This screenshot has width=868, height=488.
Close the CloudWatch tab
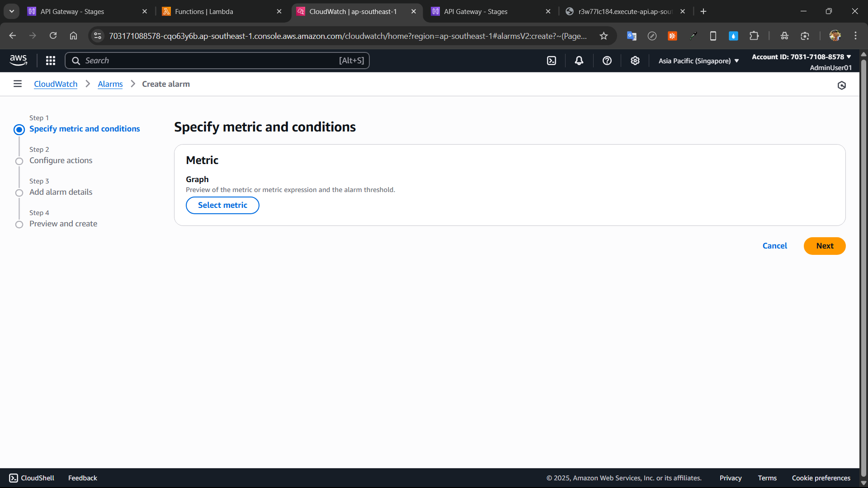(414, 11)
